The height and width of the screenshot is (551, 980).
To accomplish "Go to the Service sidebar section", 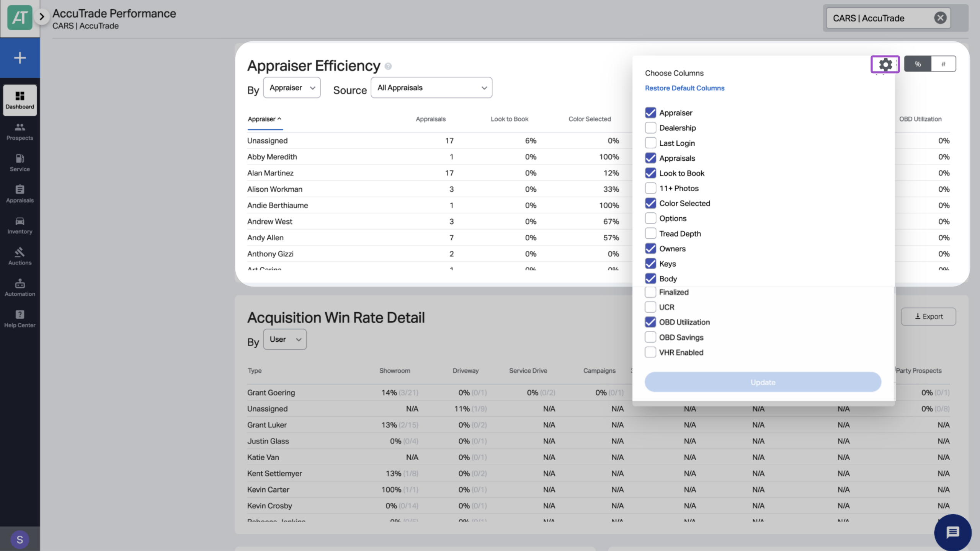I will coord(20,163).
